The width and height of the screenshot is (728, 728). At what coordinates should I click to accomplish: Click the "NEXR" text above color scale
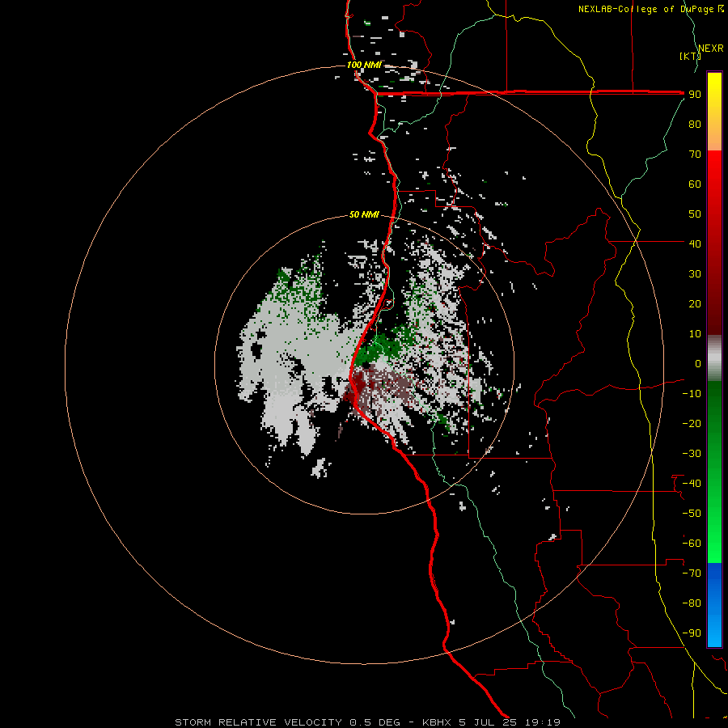[x=711, y=49]
